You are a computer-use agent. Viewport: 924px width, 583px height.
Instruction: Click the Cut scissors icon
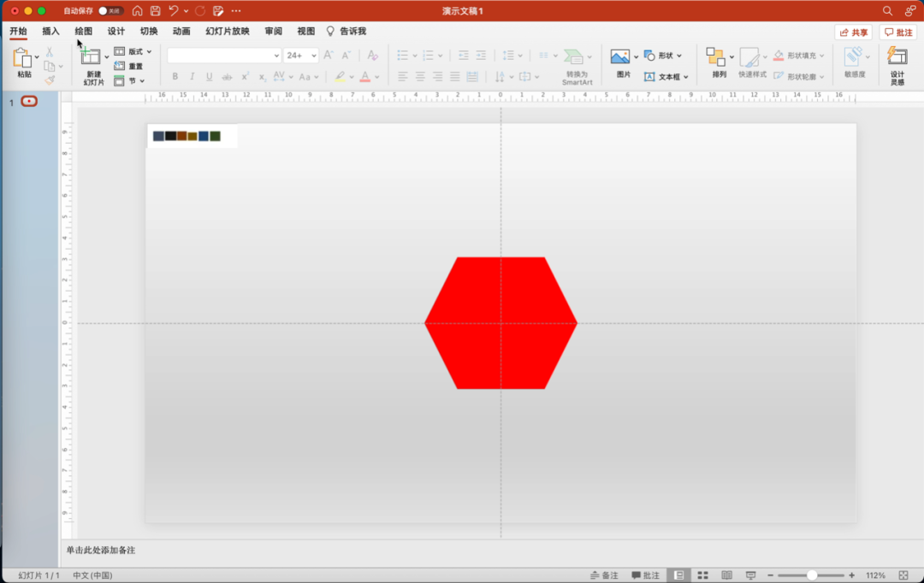pyautogui.click(x=50, y=52)
